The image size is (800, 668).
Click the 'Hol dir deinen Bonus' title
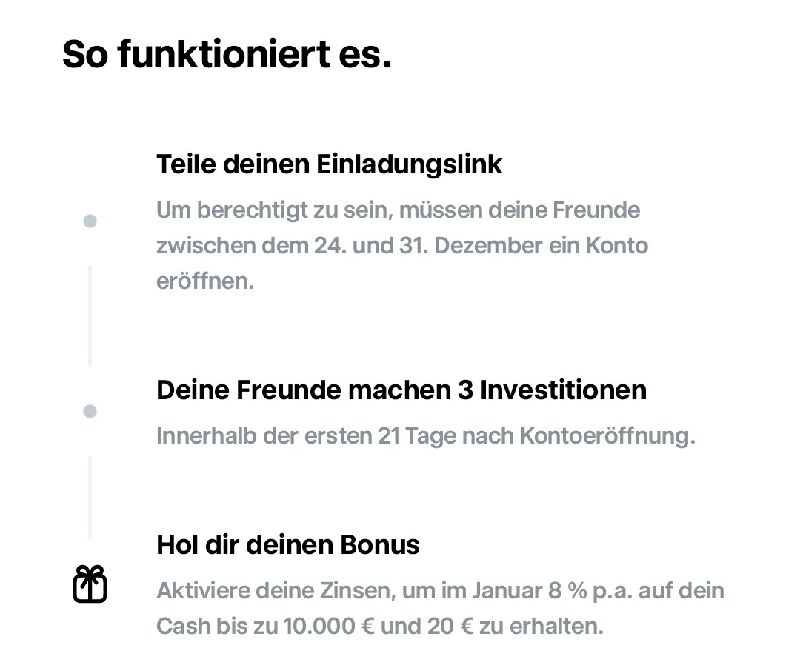[x=288, y=545]
